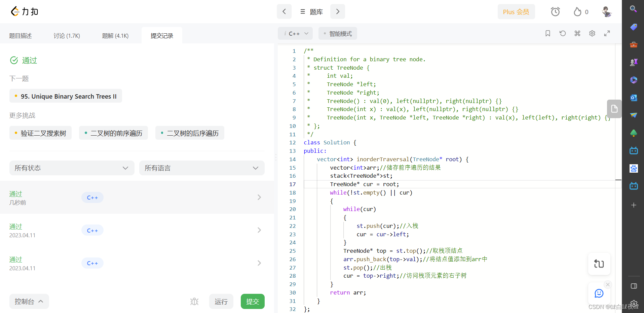Screen dimensions: 644x313
Task: Click browser sidebar search icon
Action: [634, 9]
